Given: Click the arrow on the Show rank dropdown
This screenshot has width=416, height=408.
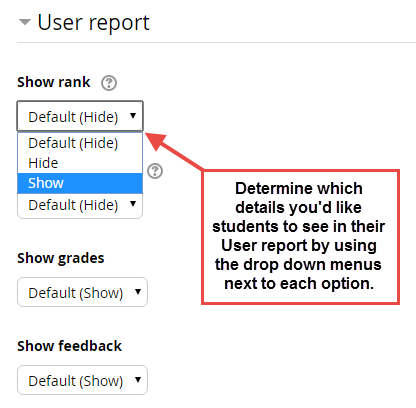Looking at the screenshot, I should (133, 116).
